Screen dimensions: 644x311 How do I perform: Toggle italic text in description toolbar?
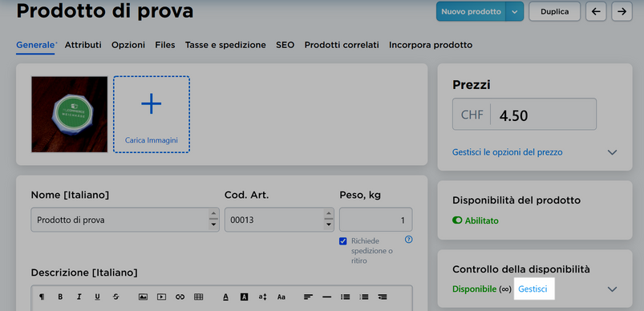(79, 297)
